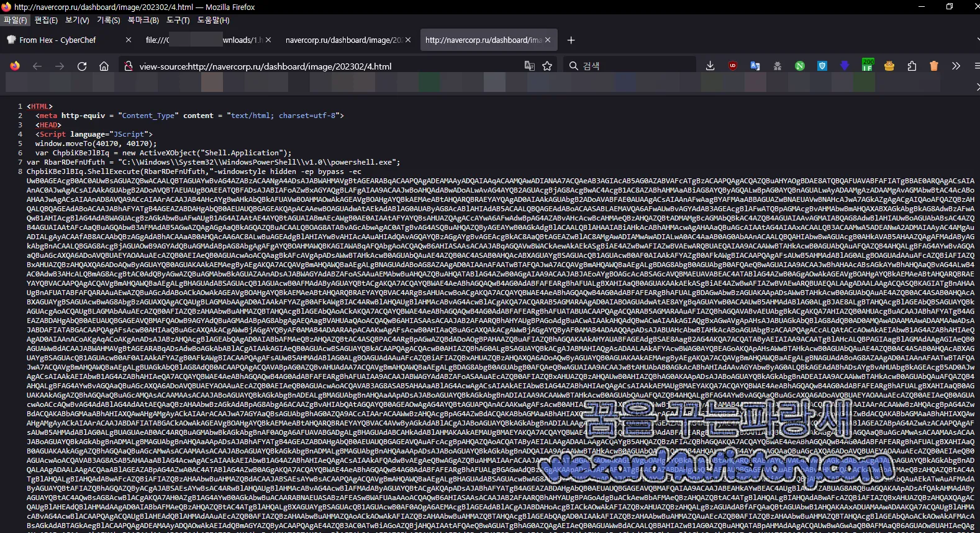Close the active navercorp.ru tab
Viewport: 980px width, 533px height.
(548, 40)
